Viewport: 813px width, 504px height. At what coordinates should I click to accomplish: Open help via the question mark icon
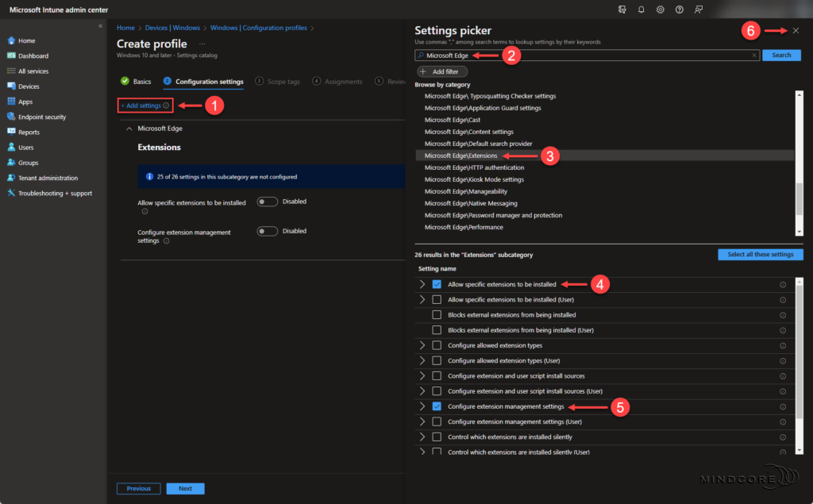tap(679, 9)
